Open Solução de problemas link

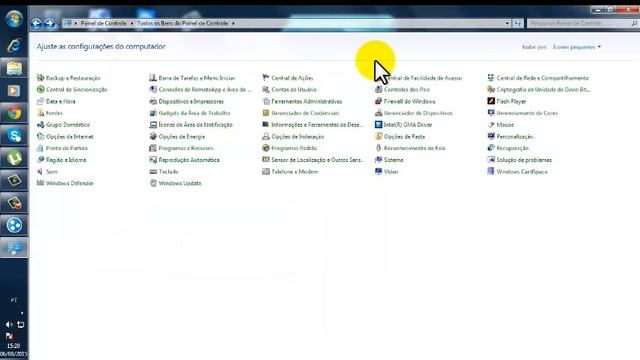pyautogui.click(x=524, y=160)
